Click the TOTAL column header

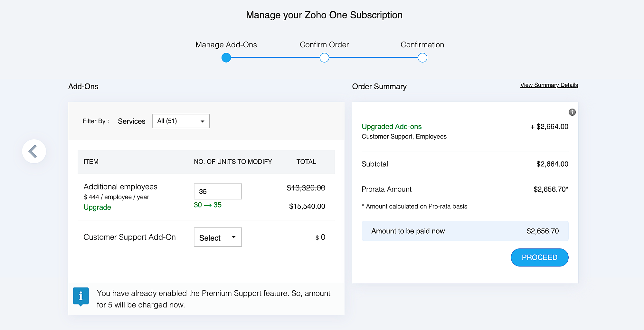tap(306, 161)
